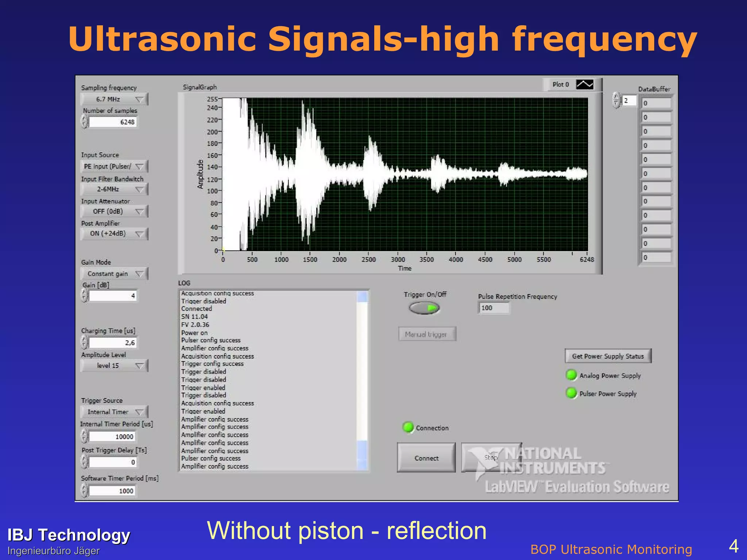Click the DataBuffer index field showing 2
747x560 pixels.
[630, 101]
